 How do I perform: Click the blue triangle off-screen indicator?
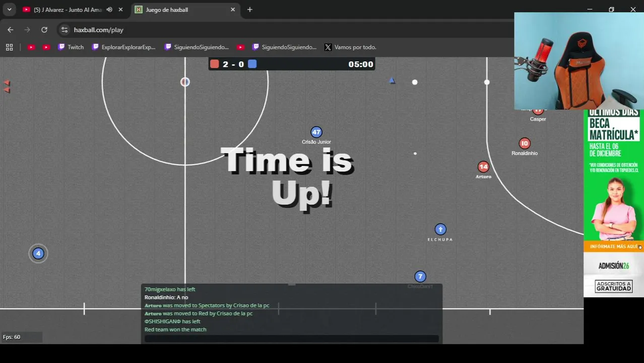coord(392,81)
